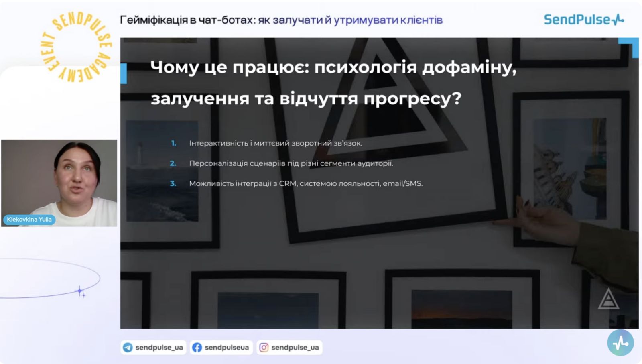Select bullet one about Інтерактивність

click(x=275, y=143)
